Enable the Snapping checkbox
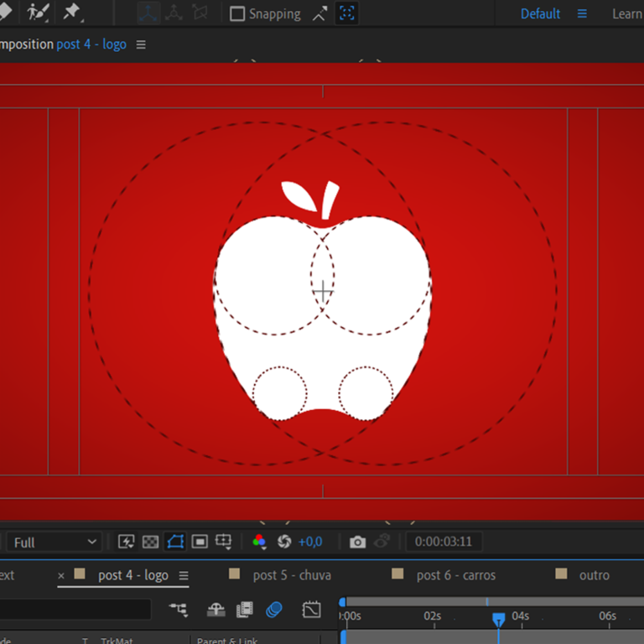Viewport: 644px width, 644px height. click(x=237, y=14)
